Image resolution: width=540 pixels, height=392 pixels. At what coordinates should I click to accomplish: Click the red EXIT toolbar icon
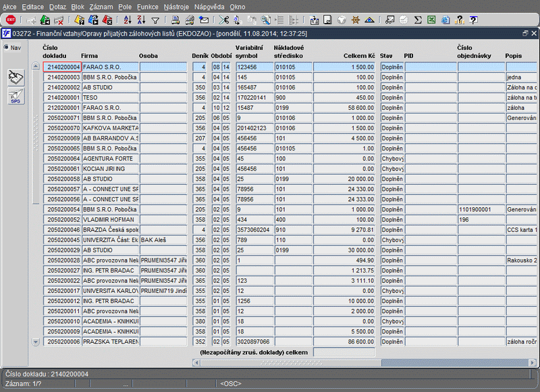11,20
